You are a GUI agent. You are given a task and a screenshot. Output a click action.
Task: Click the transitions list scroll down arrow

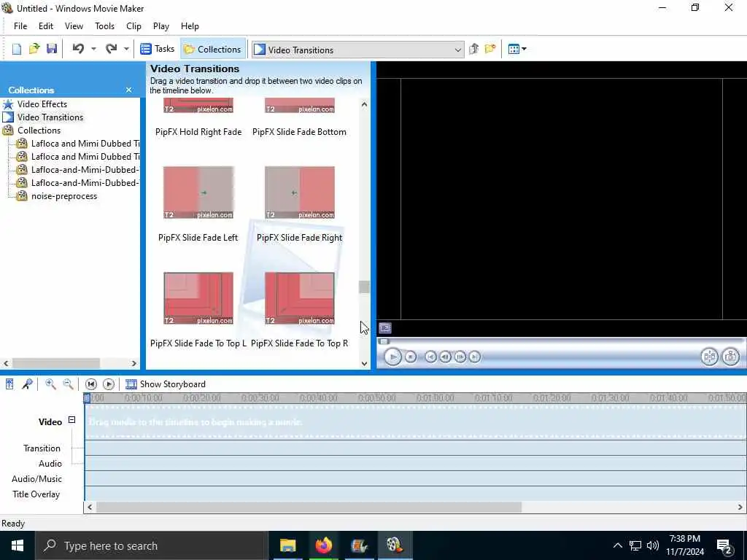click(365, 363)
